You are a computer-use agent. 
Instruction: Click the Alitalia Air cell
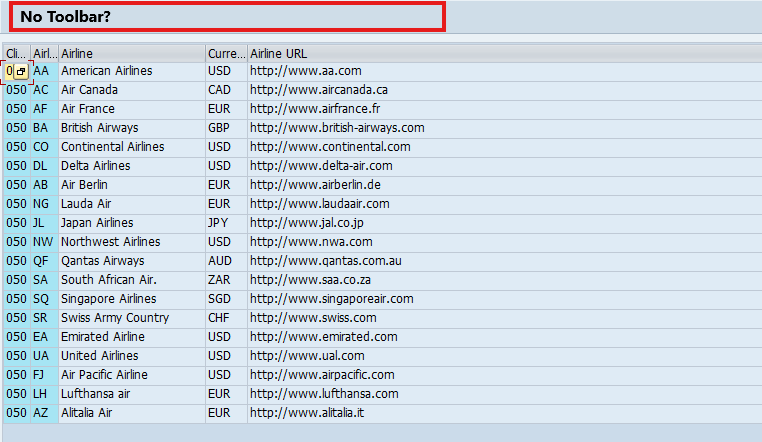[132, 412]
